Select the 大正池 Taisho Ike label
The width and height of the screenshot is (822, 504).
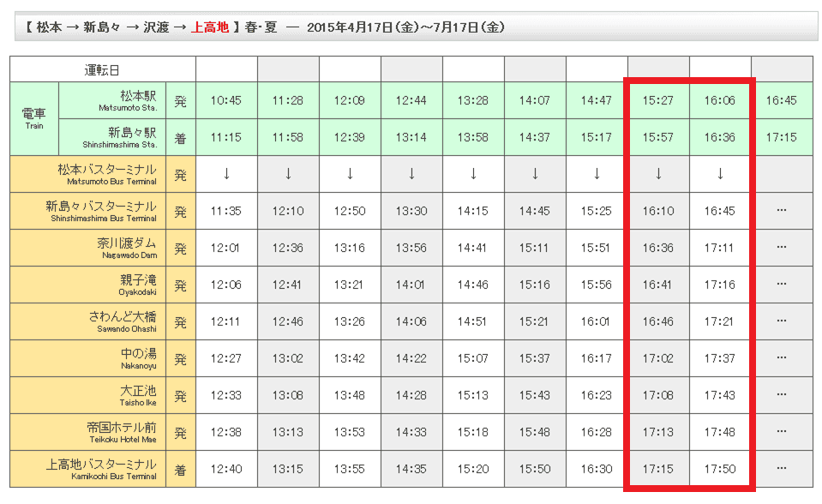[x=88, y=395]
